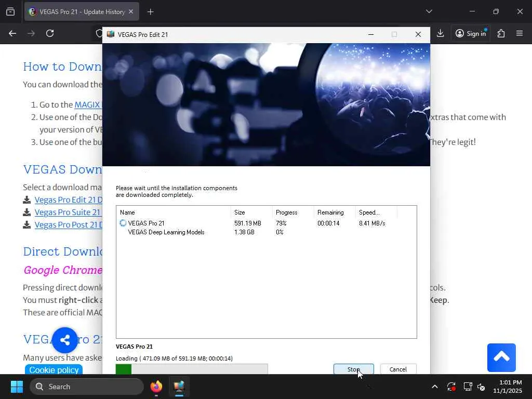Click the sync update tray icon

(451, 387)
